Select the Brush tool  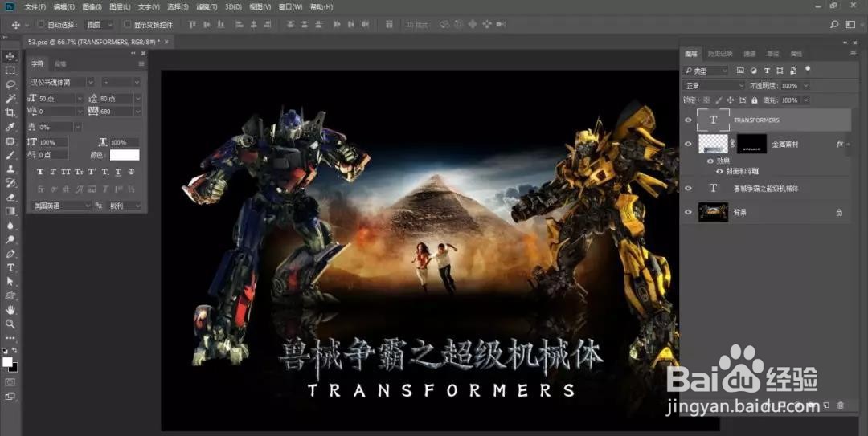(10, 155)
